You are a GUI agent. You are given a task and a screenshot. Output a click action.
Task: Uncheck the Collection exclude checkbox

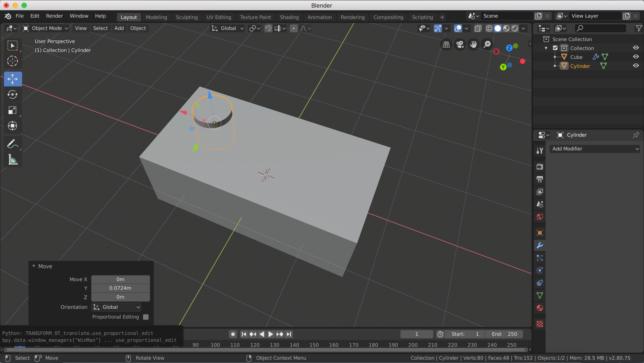[555, 48]
